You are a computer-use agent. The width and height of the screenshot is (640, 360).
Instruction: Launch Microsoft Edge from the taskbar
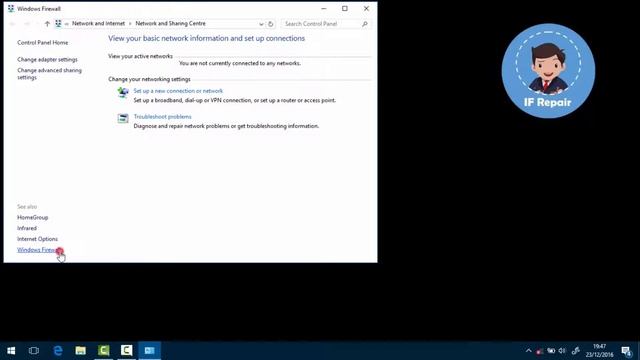58,351
